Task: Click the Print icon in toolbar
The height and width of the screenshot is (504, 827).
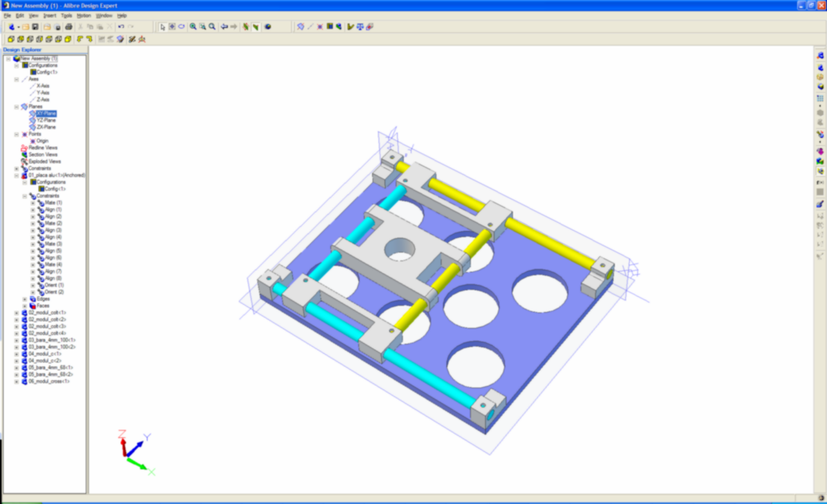Action: 69,27
